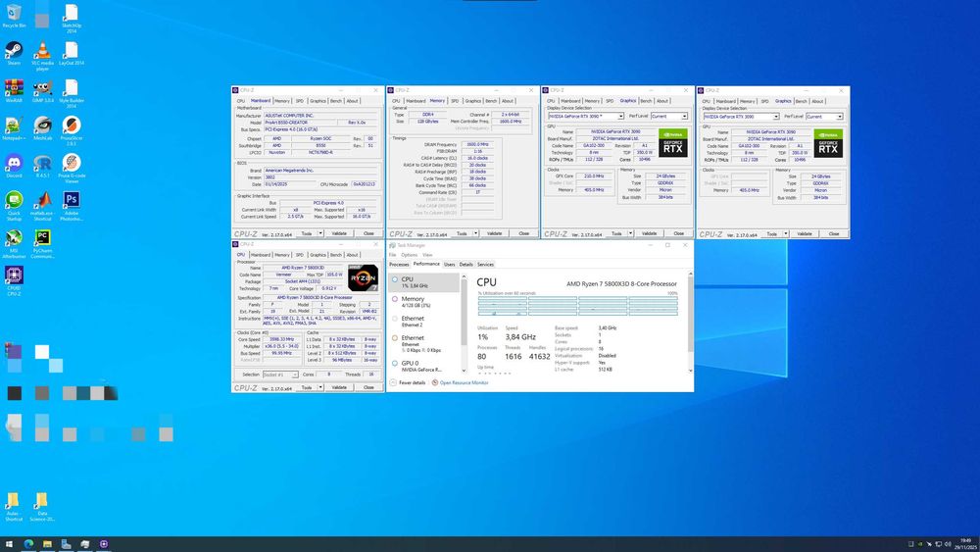Switch to SPD tab in CPU-Z Mainboard window
This screenshot has height=552, width=980.
(x=299, y=101)
